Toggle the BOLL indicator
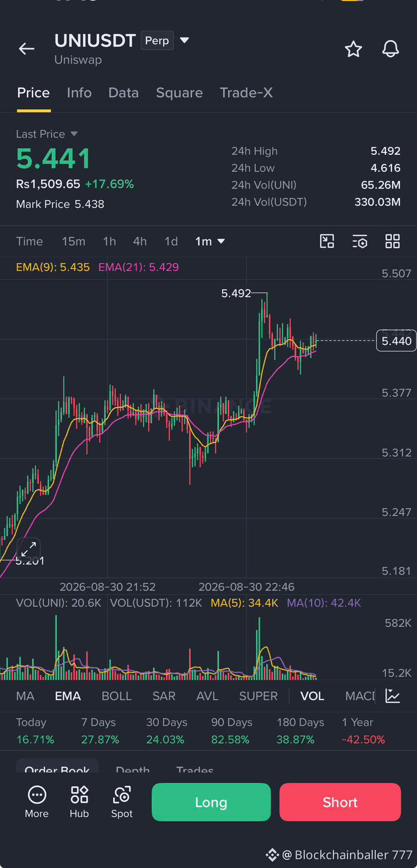 116,696
